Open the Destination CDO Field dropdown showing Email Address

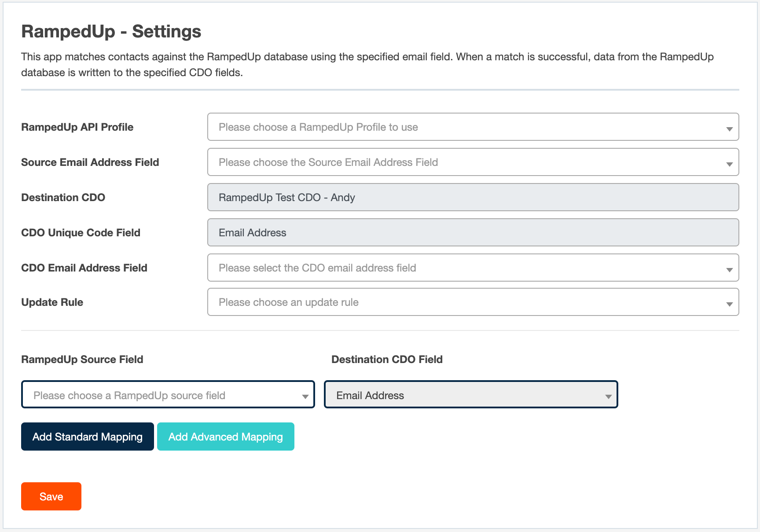click(x=471, y=394)
